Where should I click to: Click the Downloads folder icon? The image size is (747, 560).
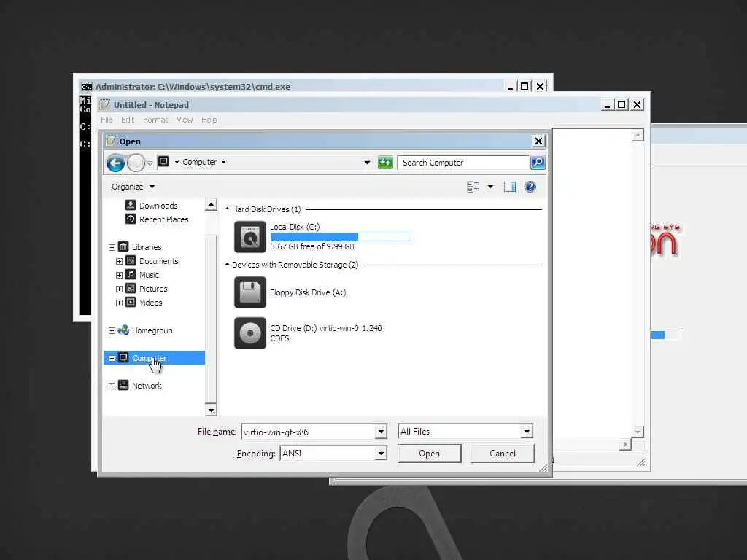[131, 205]
